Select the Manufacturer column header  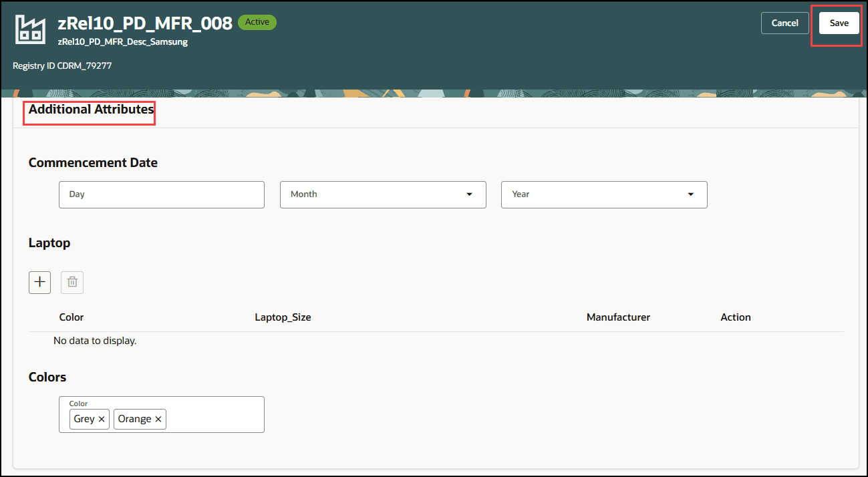point(617,317)
